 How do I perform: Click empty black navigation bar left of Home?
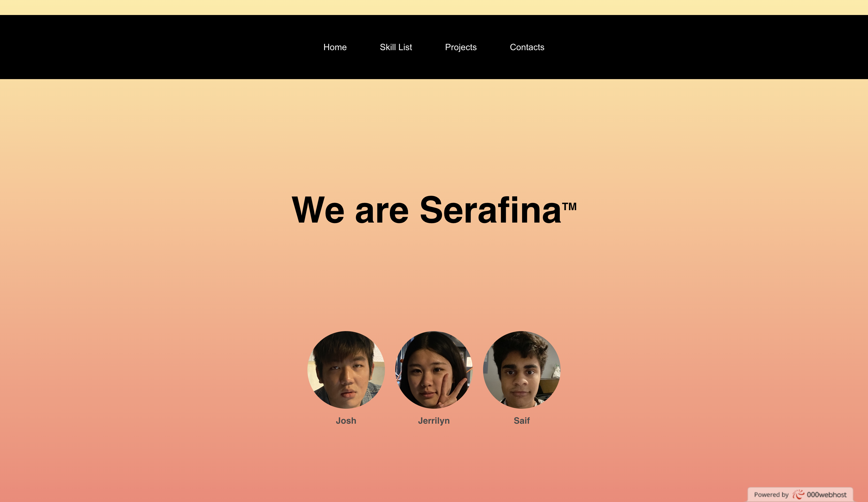(x=155, y=47)
